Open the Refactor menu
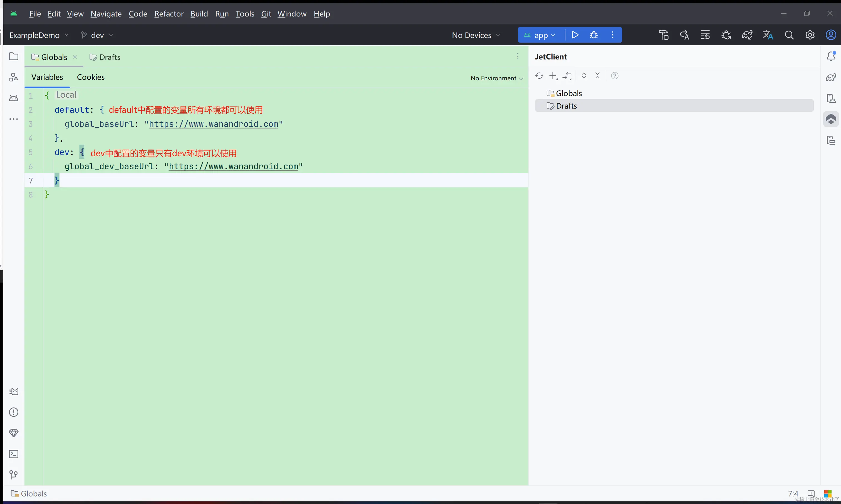 pyautogui.click(x=169, y=14)
